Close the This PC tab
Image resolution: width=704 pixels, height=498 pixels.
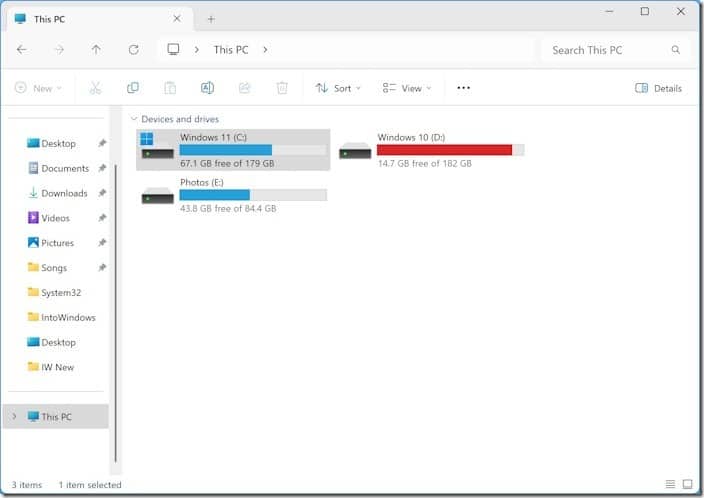pyautogui.click(x=177, y=19)
